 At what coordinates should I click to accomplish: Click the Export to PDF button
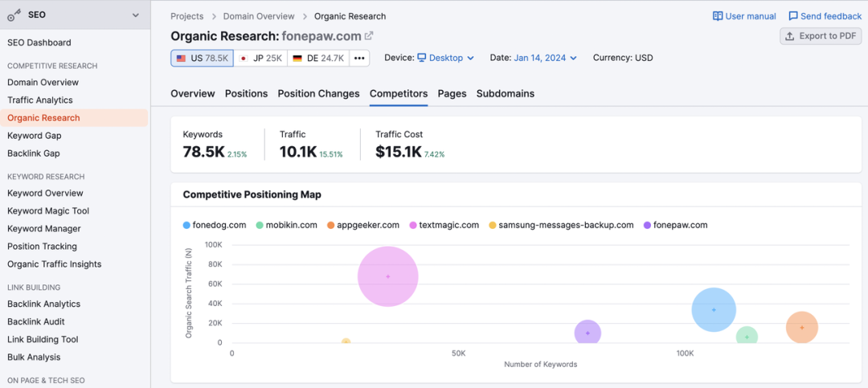point(821,36)
